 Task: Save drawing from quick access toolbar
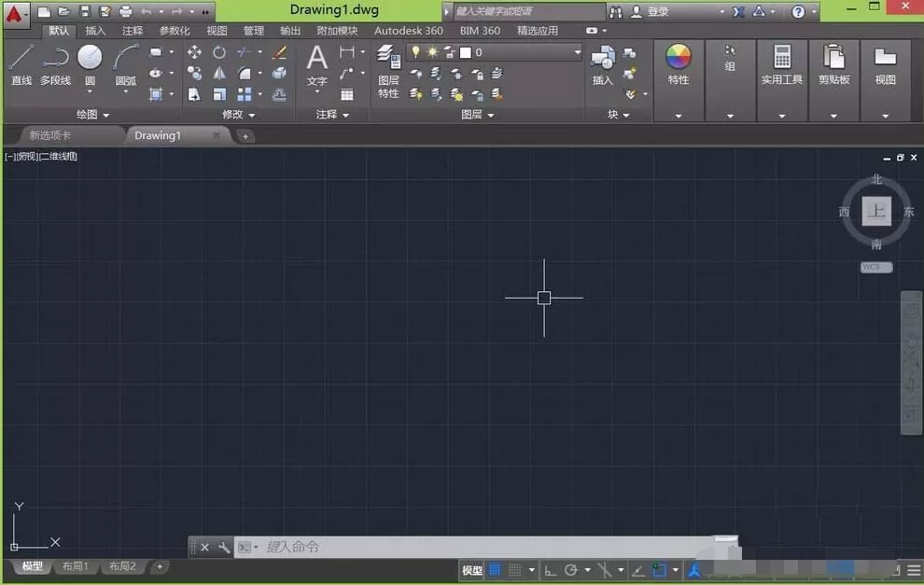tap(84, 11)
